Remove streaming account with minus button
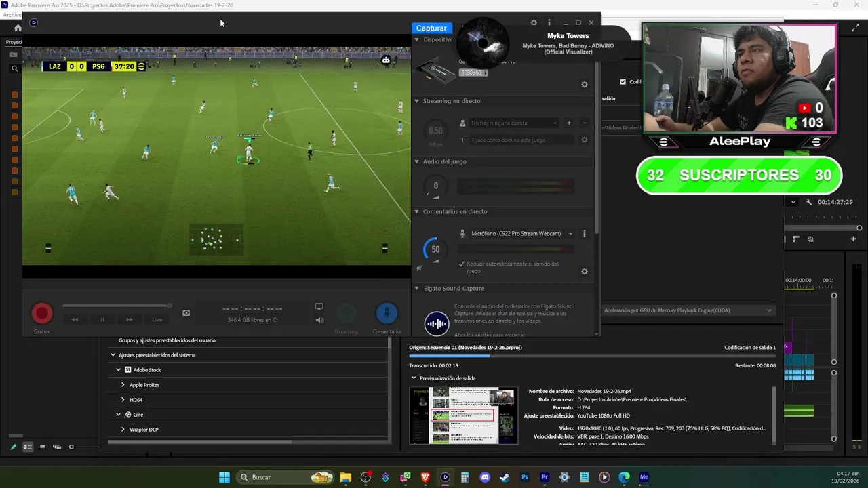Image resolution: width=868 pixels, height=488 pixels. pyautogui.click(x=585, y=123)
